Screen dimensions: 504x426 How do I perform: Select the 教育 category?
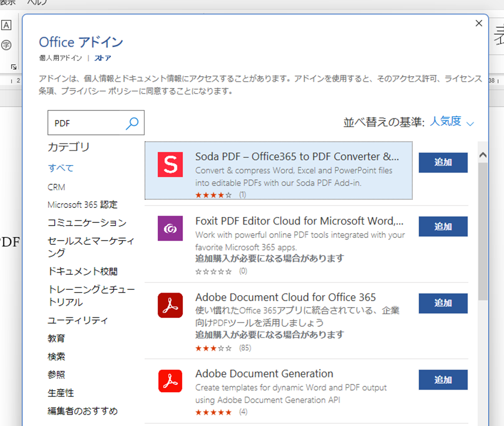pos(56,338)
